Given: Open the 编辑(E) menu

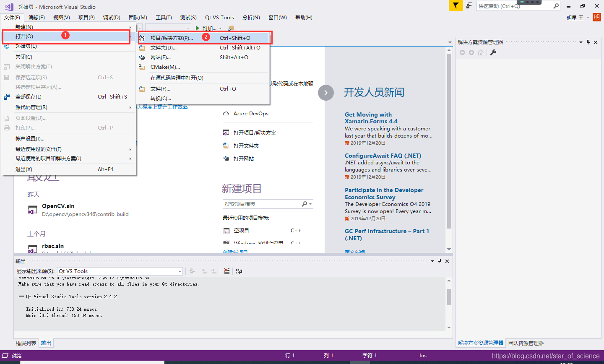Looking at the screenshot, I should click(x=36, y=18).
